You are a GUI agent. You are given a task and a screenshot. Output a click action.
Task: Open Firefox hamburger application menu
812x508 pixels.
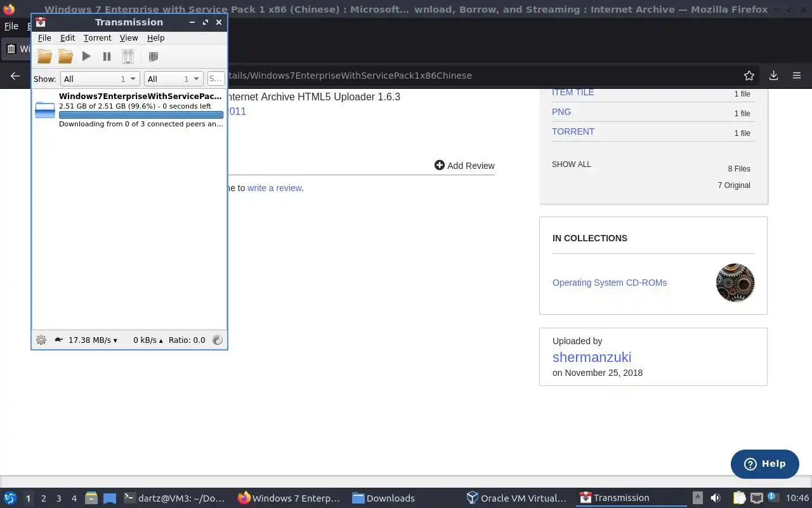[797, 76]
